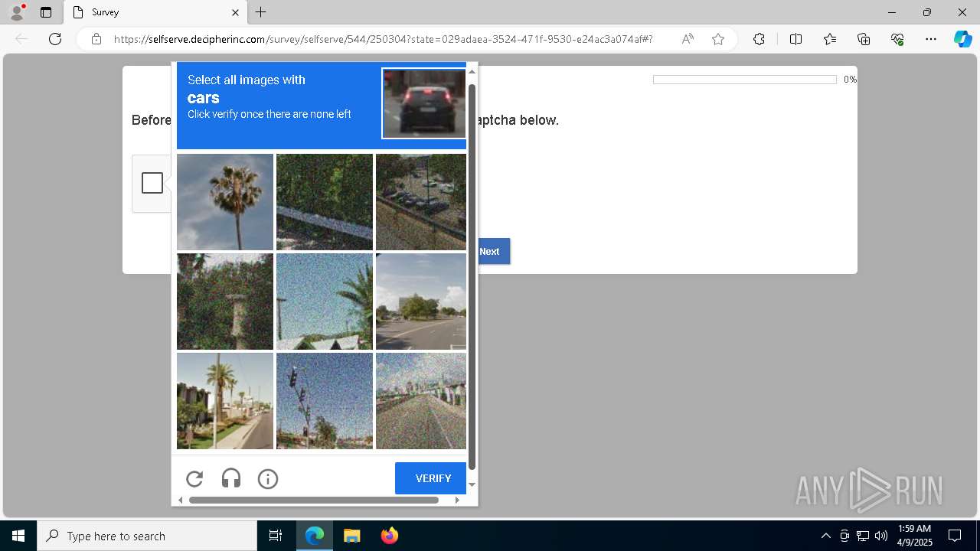The height and width of the screenshot is (551, 980).
Task: Select the traffic light tile
Action: 325,401
